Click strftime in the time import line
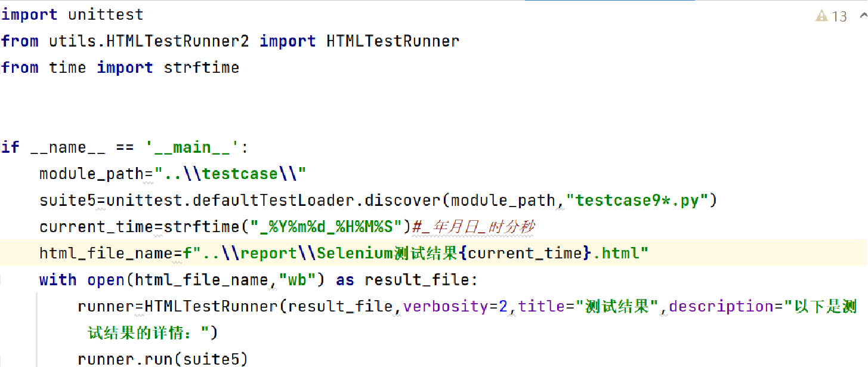 point(201,67)
